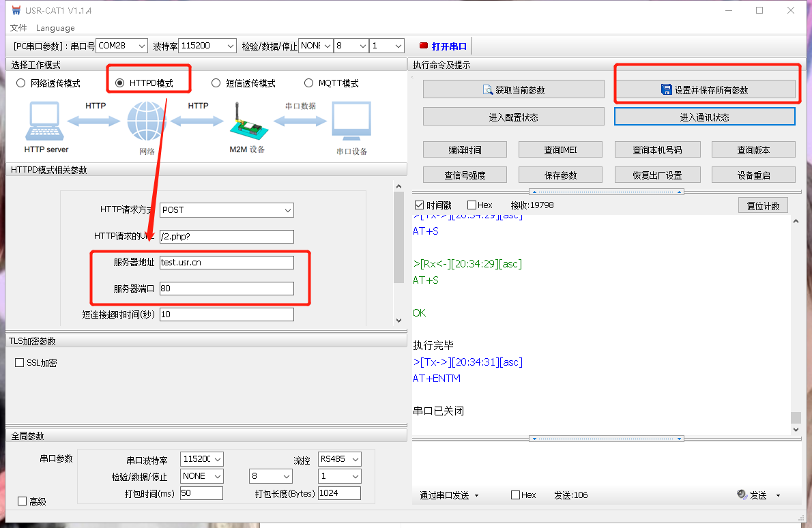Image resolution: width=812 pixels, height=528 pixels.
Task: Click the 网络 globe icon
Action: [147, 121]
